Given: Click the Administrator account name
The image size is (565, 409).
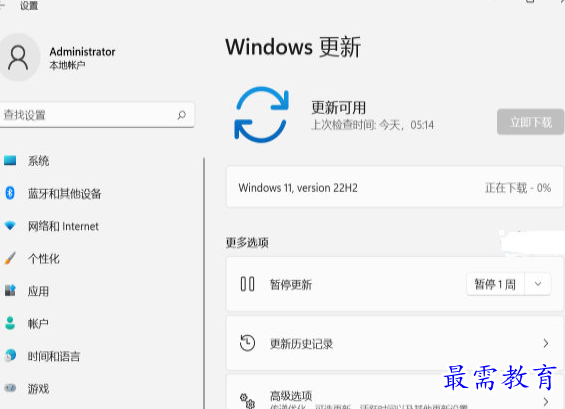Looking at the screenshot, I should click(82, 52).
